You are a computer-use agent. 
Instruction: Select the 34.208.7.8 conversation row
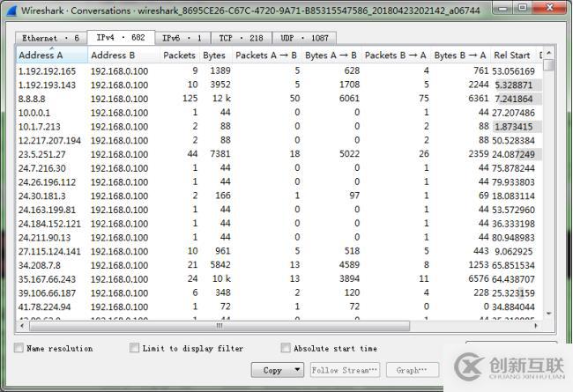pyautogui.click(x=279, y=265)
